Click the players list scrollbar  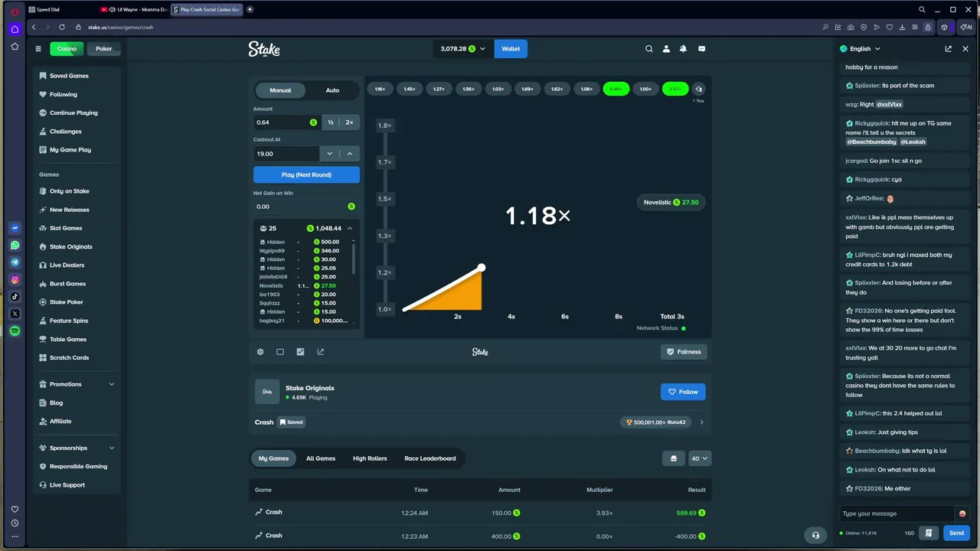[x=354, y=258]
